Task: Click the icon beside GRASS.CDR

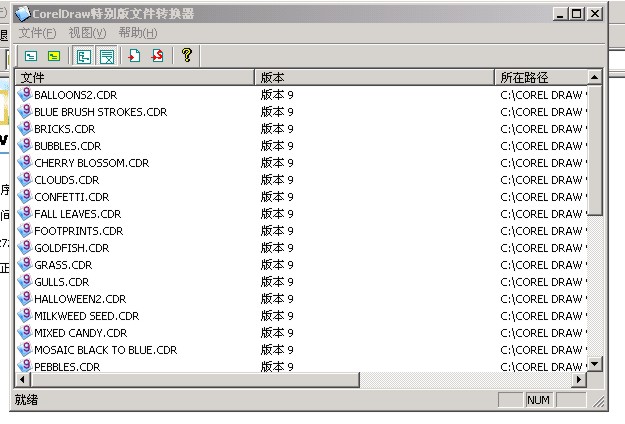Action: (25, 265)
